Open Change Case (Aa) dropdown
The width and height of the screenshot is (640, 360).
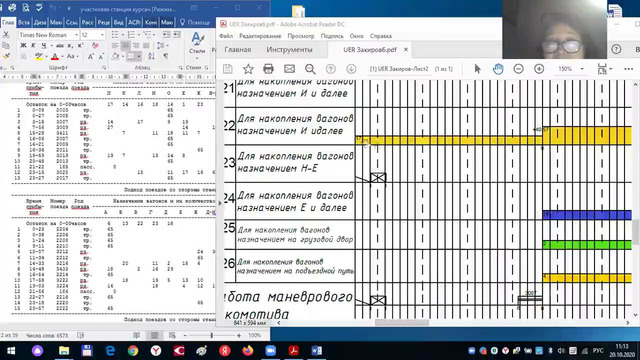(72, 56)
